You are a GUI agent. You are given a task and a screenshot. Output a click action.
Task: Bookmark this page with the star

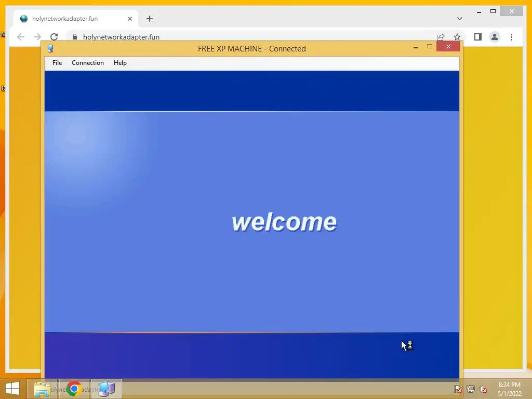pos(457,37)
